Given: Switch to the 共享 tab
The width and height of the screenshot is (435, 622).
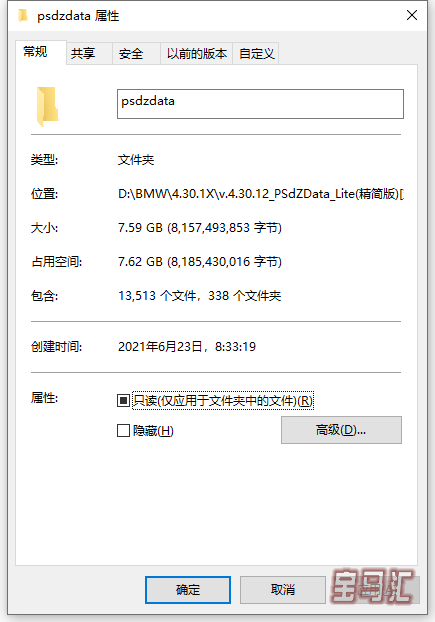Looking at the screenshot, I should 89,53.
